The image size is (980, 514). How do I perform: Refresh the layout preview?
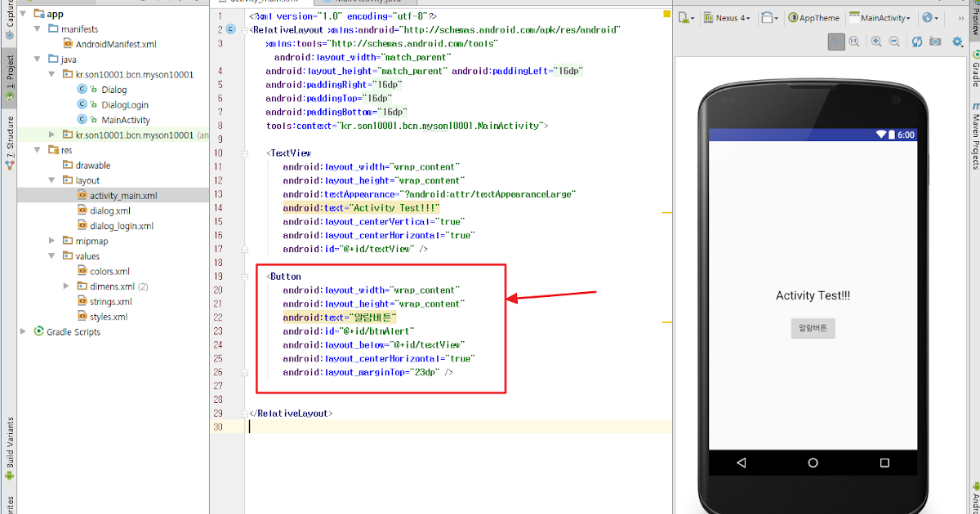(917, 42)
